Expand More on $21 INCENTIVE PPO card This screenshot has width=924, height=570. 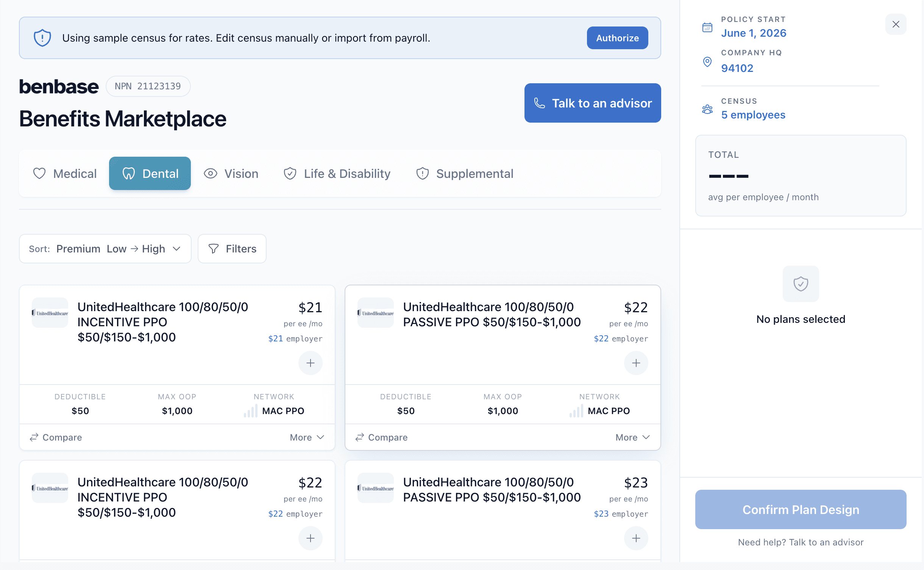coord(307,437)
